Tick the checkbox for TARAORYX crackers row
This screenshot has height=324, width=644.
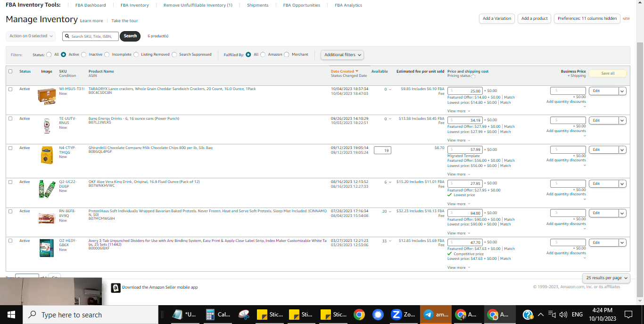(x=10, y=89)
